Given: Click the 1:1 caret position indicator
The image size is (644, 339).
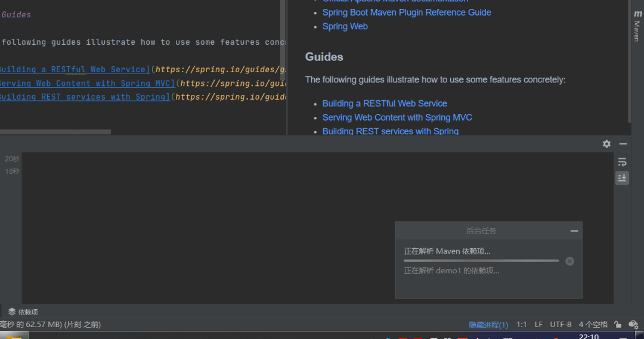Looking at the screenshot, I should coord(522,325).
